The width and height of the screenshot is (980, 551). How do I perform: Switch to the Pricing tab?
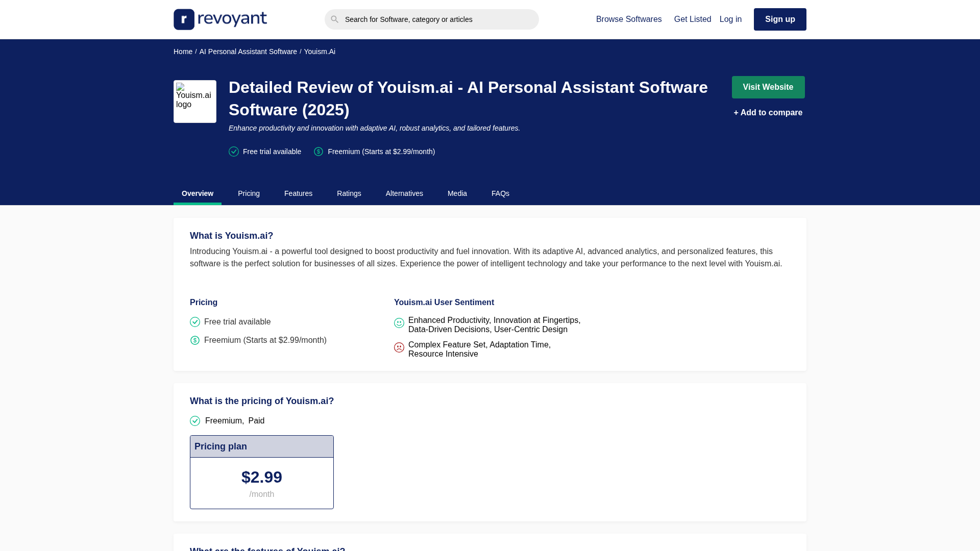tap(249, 193)
